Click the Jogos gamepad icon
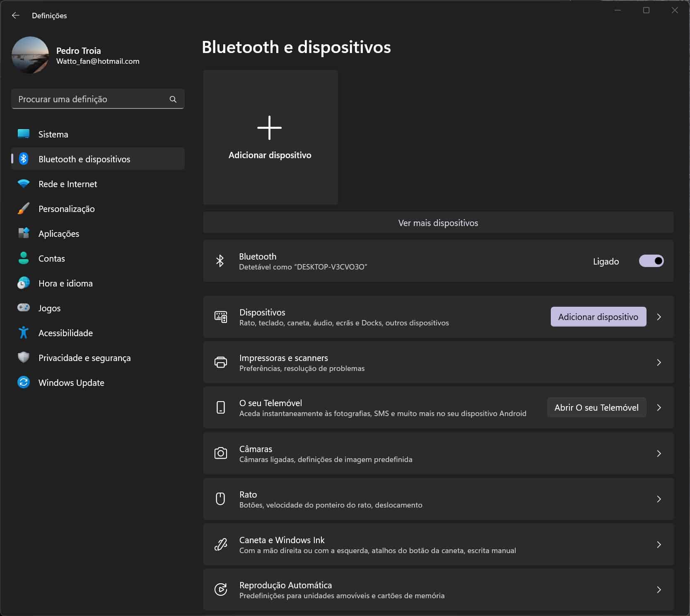Screen dimensions: 690x616 [24, 308]
